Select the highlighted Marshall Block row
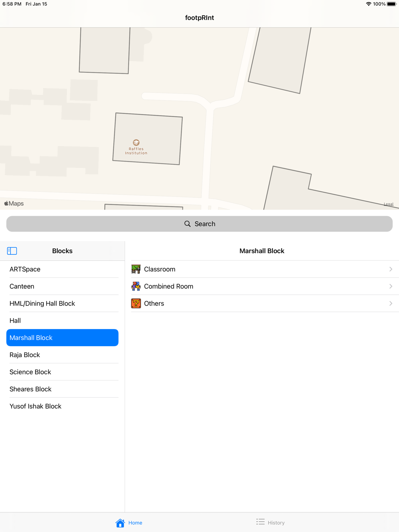 [62, 338]
